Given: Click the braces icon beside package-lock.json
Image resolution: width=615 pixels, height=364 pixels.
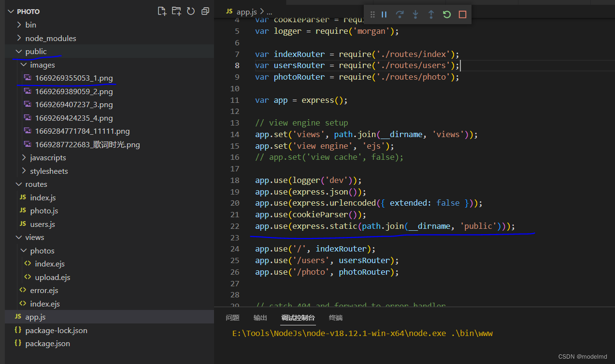Looking at the screenshot, I should pos(18,330).
